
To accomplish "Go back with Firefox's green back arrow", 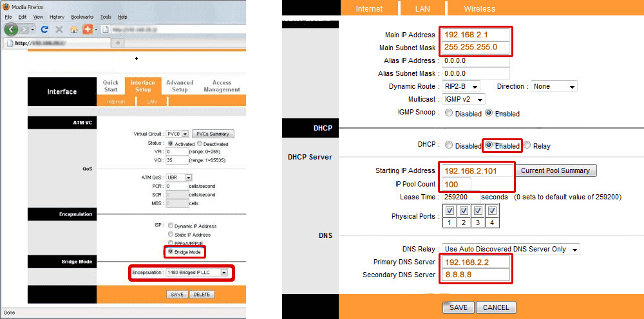I will click(x=11, y=30).
